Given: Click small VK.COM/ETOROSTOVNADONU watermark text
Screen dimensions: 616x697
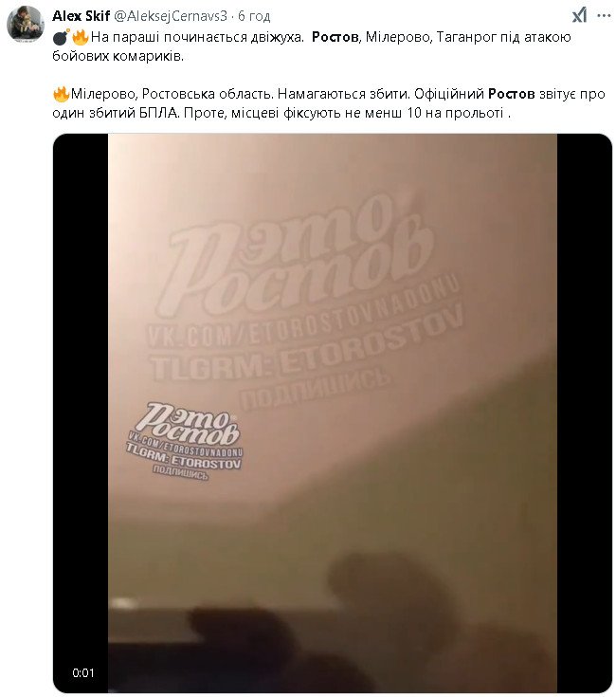Looking at the screenshot, I should [x=185, y=444].
